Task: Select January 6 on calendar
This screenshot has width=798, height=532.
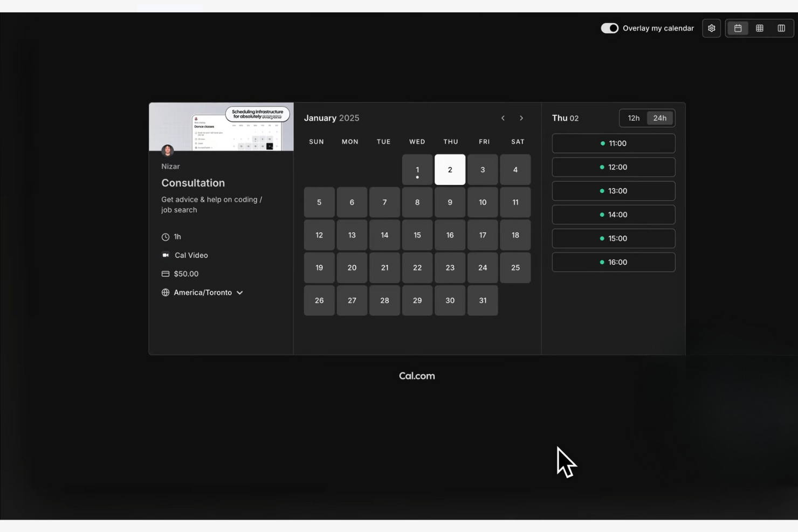Action: (352, 202)
